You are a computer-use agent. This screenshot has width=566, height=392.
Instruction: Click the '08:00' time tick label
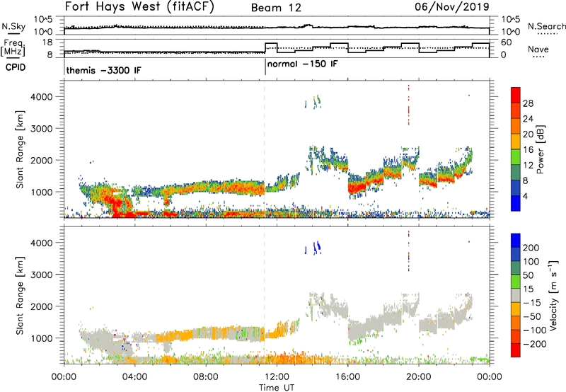point(205,377)
